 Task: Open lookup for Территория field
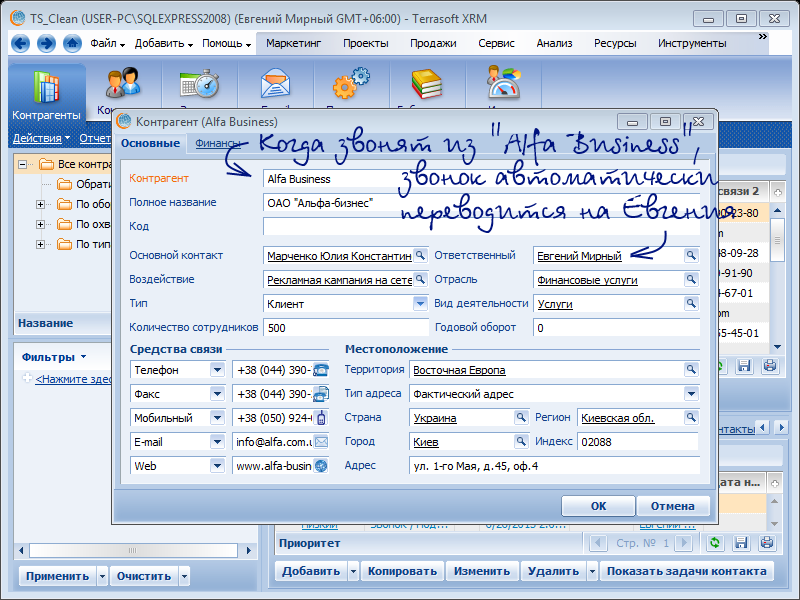pos(691,369)
